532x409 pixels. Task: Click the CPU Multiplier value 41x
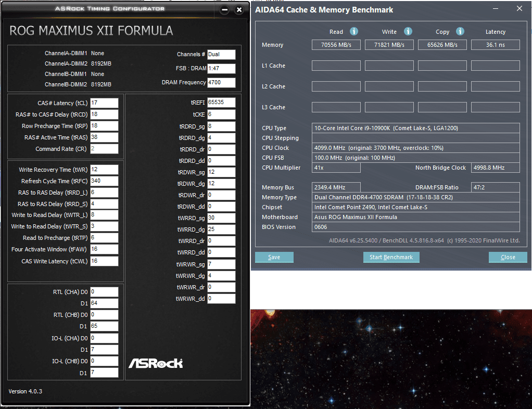336,168
